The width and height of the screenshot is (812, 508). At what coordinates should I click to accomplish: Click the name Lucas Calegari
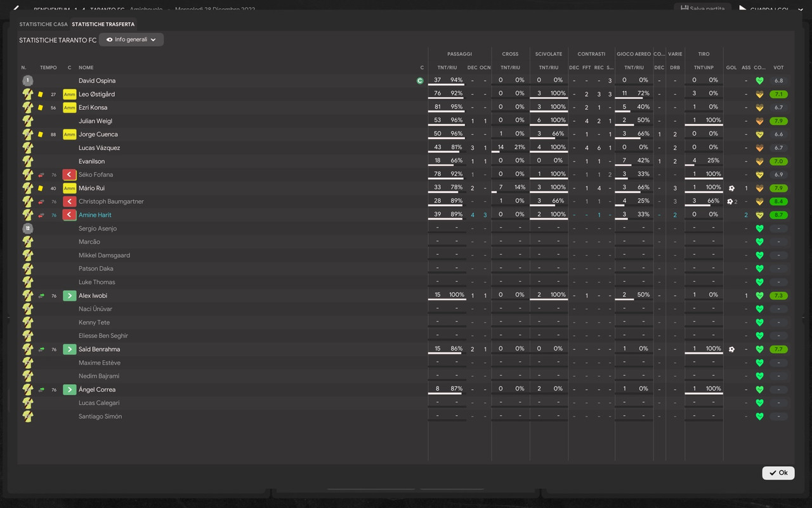click(x=99, y=403)
